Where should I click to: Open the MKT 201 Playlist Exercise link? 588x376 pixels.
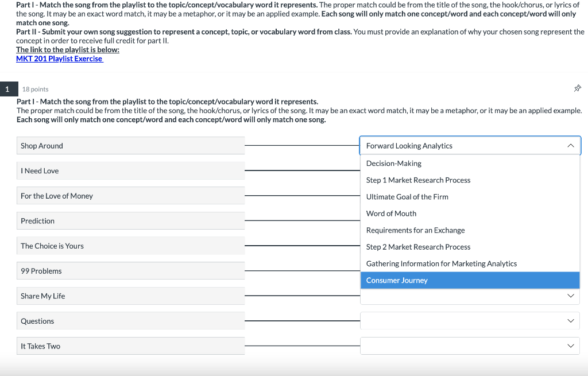(59, 58)
